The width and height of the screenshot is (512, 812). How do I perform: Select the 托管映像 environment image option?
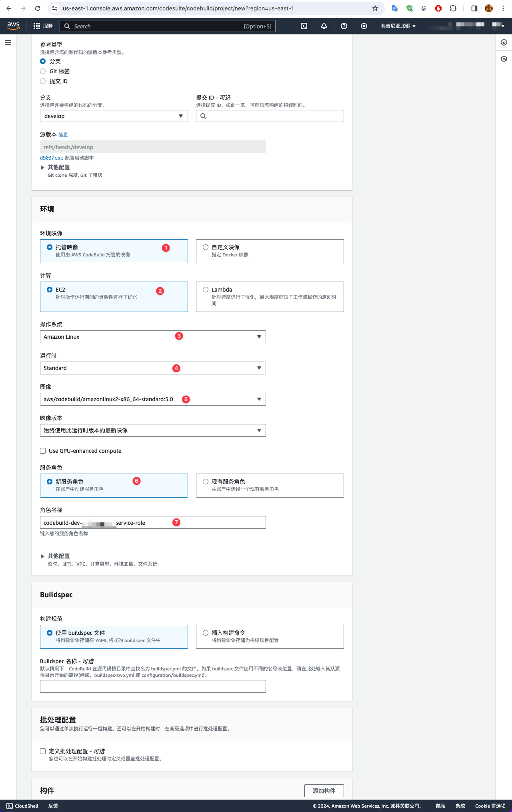point(114,251)
